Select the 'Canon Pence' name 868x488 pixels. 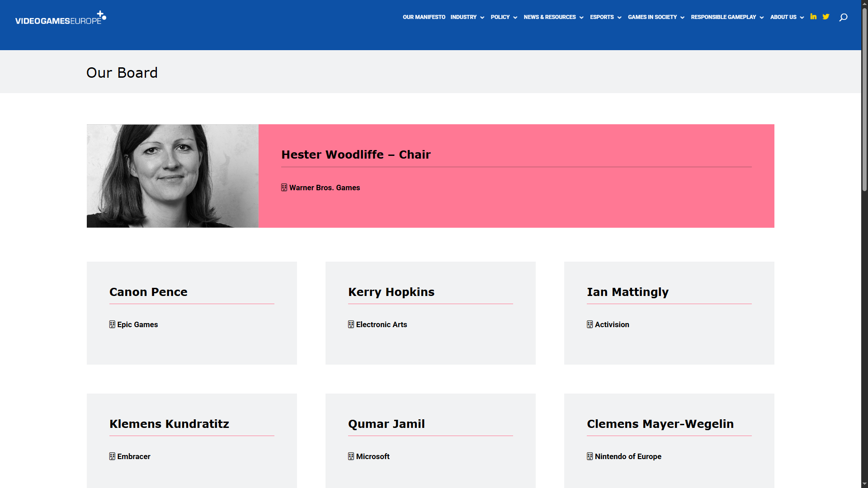click(148, 292)
